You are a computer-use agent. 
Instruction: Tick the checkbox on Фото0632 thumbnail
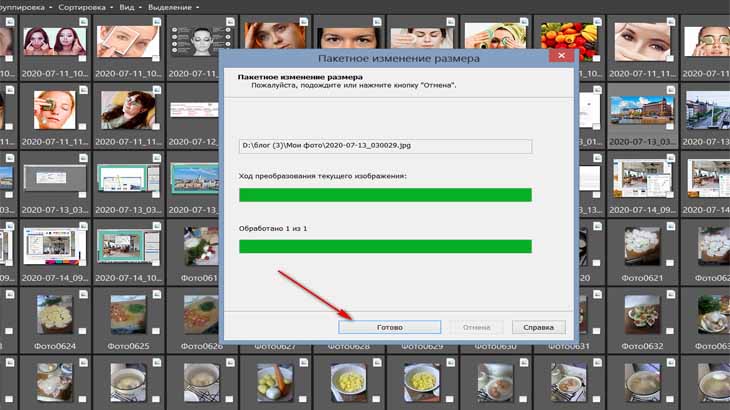tap(670, 331)
